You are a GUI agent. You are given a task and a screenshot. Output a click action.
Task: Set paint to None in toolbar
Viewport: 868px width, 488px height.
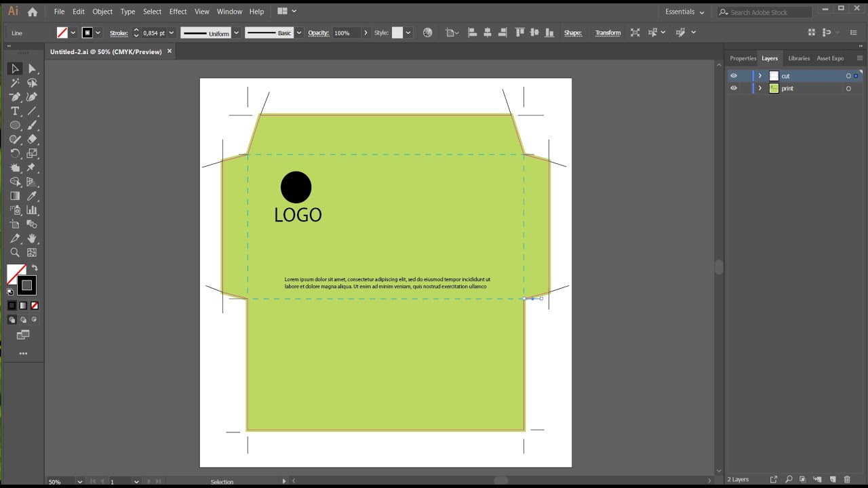(35, 306)
